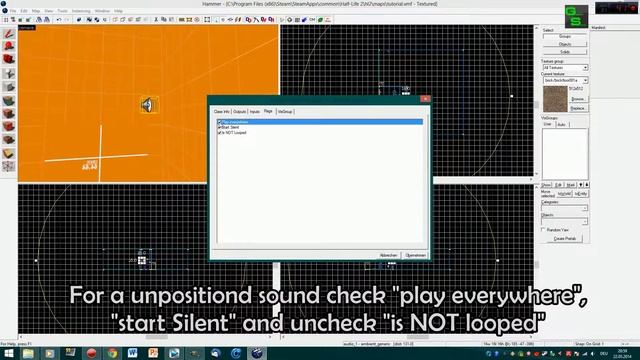Switch to the Inputs tab
This screenshot has width=640, height=360.
click(255, 111)
